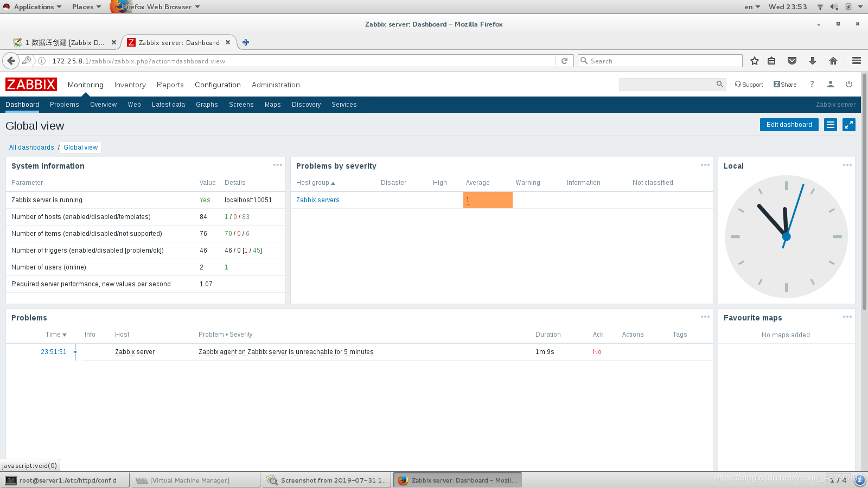Open Zabbix Support link
Screen dimensions: 868x488
coord(749,85)
